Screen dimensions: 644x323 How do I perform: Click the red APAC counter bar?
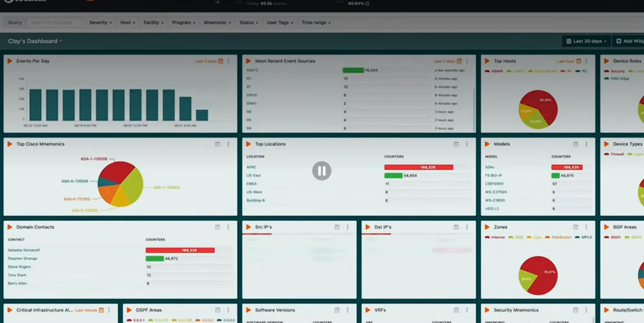(419, 167)
